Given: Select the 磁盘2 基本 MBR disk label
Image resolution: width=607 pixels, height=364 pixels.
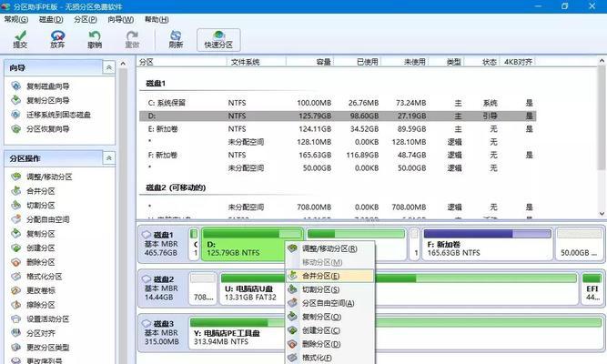Looking at the screenshot, I should tap(163, 288).
